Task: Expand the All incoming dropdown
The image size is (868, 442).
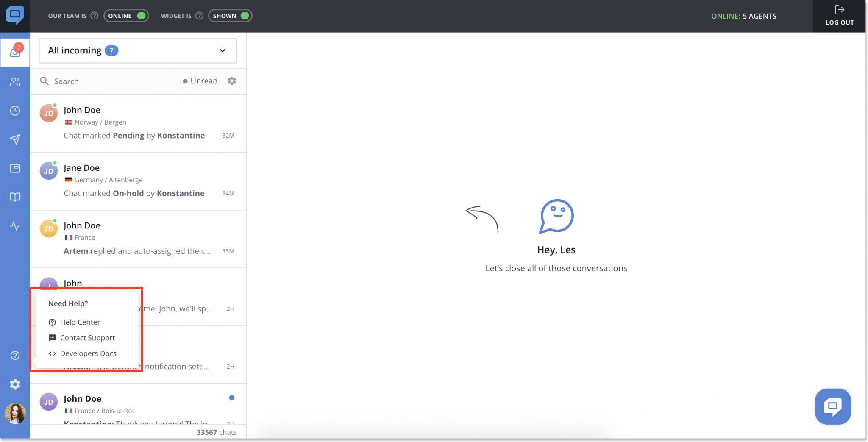Action: (222, 50)
